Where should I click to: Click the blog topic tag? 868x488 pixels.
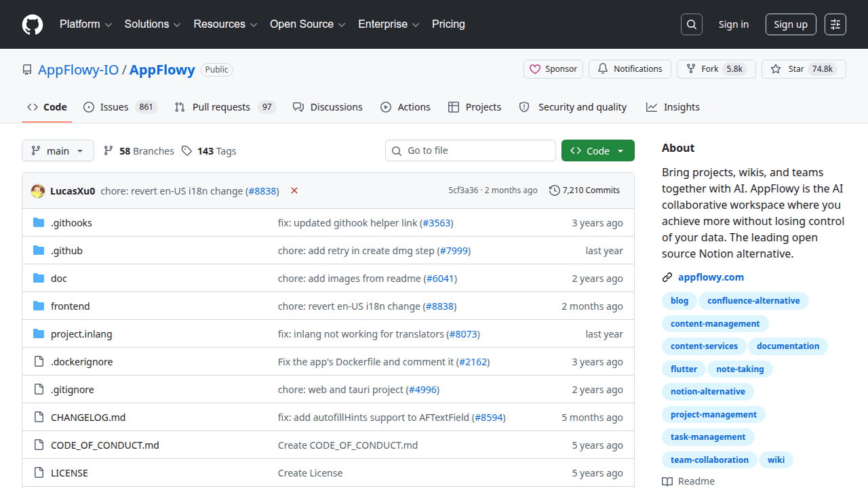679,301
